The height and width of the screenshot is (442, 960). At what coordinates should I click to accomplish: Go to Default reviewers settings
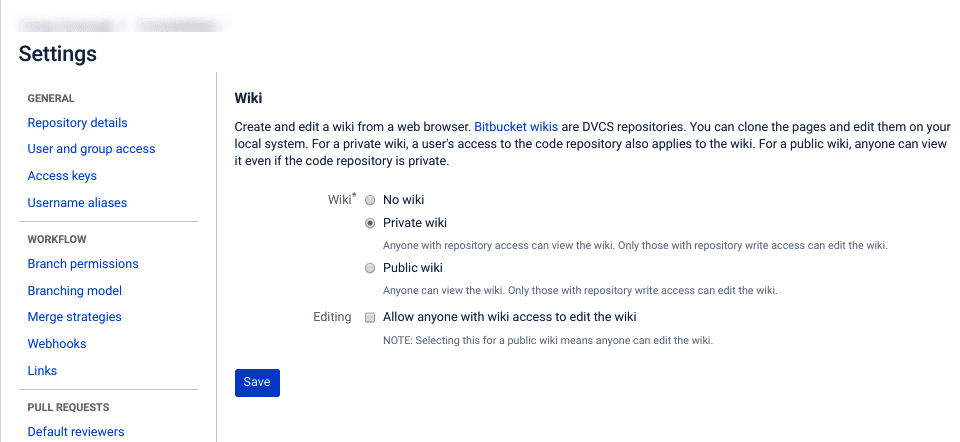point(76,432)
